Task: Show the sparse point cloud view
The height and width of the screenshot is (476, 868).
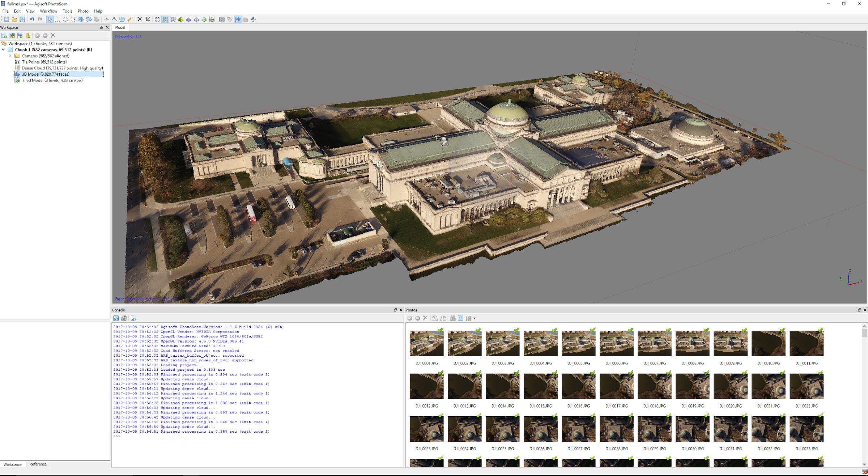Action: [157, 20]
